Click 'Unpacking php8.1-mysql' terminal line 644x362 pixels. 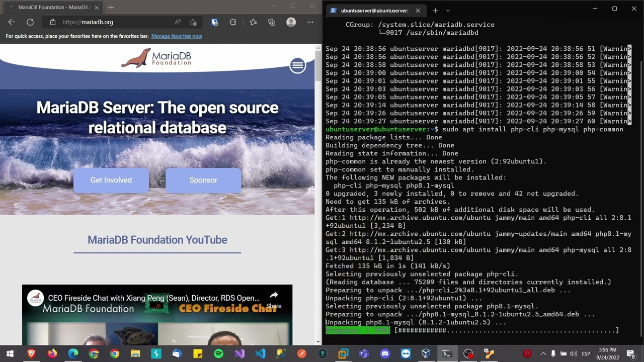click(x=416, y=322)
